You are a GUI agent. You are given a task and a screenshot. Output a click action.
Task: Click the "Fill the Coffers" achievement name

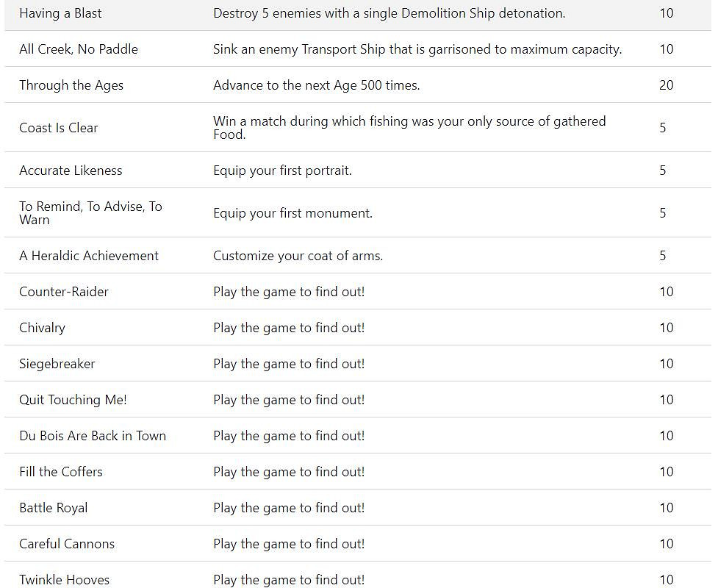pyautogui.click(x=61, y=472)
